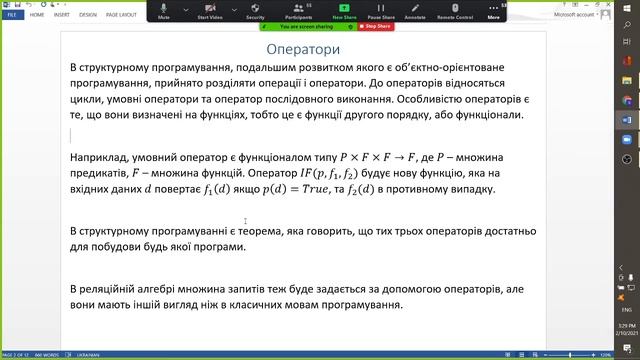Undo last action in quick access toolbar

pyautogui.click(x=29, y=4)
